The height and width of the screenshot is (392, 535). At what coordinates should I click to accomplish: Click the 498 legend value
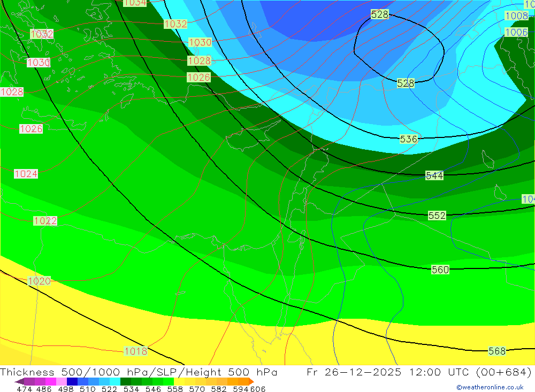tap(66, 389)
